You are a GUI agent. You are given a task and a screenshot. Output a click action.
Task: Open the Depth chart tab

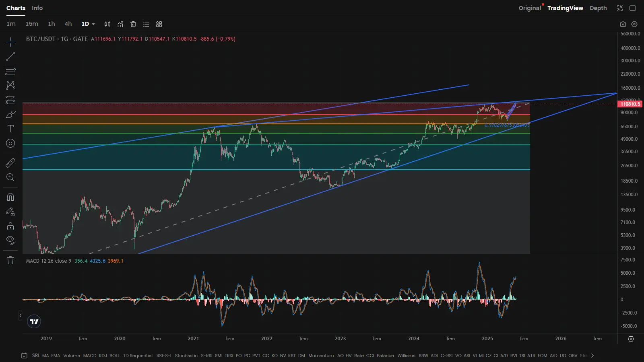pyautogui.click(x=598, y=8)
